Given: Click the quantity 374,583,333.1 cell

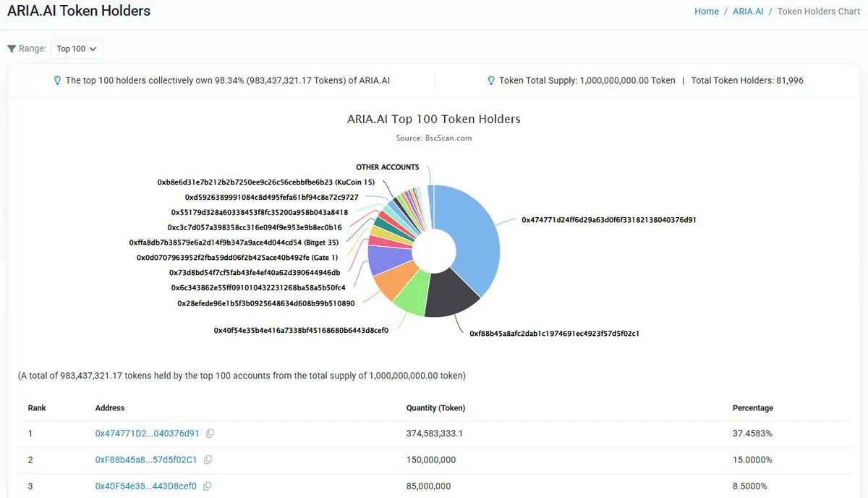Looking at the screenshot, I should 435,434.
